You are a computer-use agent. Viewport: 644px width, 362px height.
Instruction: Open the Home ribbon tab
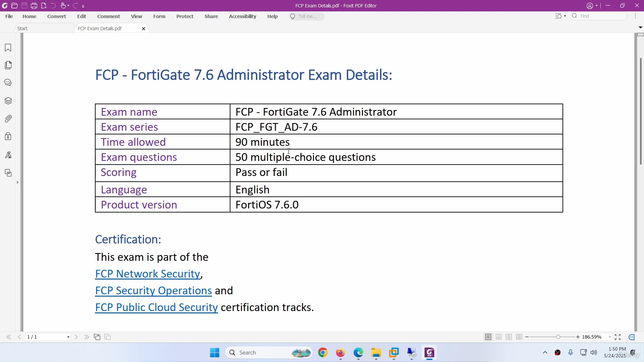point(30,16)
